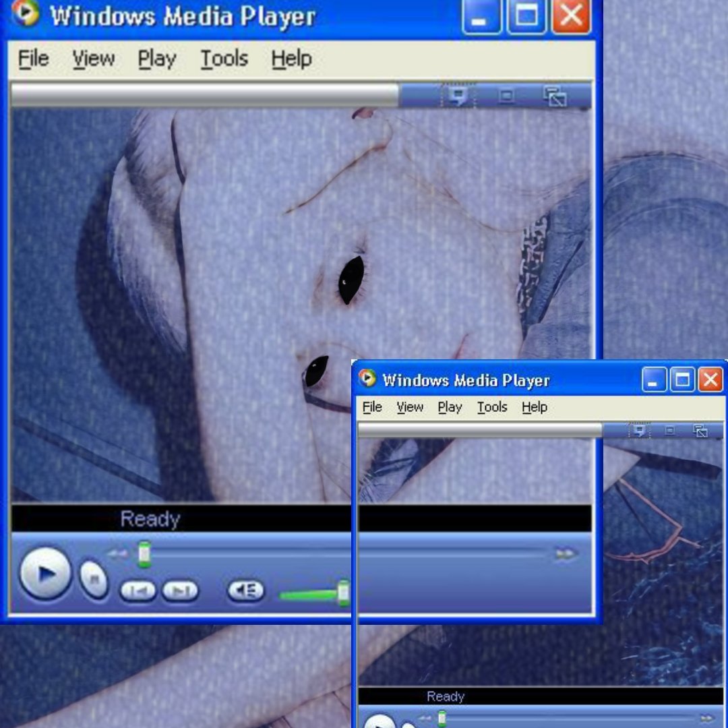Click the skin mode icon in second player
Image resolution: width=728 pixels, height=728 pixels.
click(701, 430)
